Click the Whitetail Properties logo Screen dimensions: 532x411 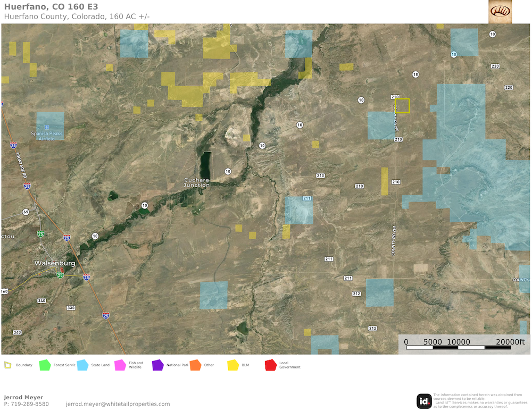[x=500, y=11]
